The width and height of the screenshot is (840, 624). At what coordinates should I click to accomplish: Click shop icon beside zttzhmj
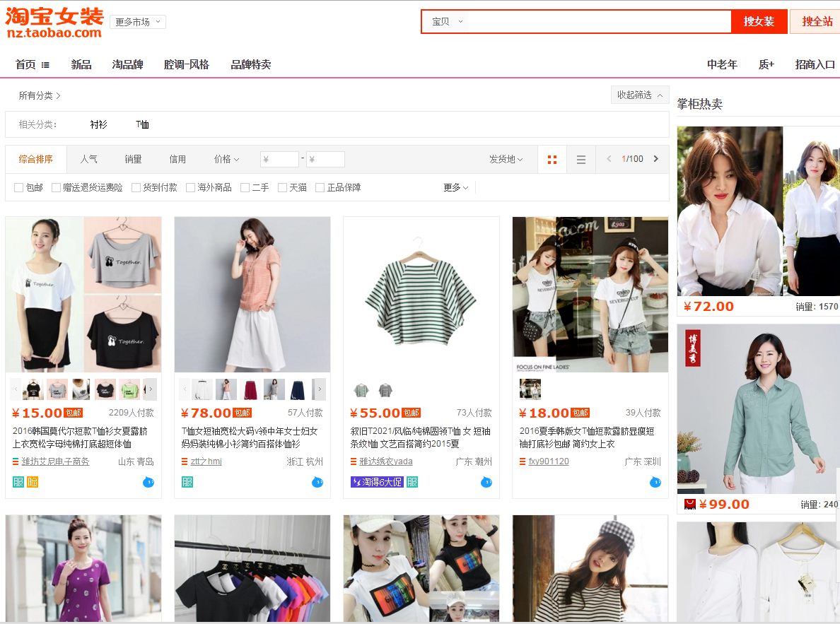185,461
